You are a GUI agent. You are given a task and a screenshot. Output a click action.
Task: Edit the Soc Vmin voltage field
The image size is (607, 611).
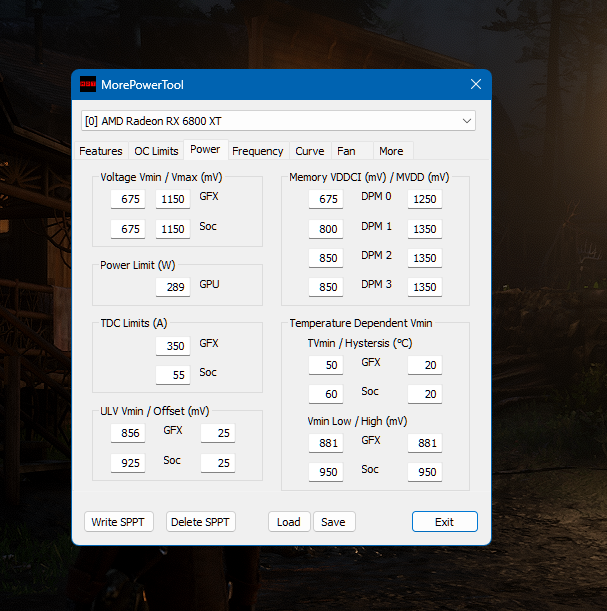128,229
